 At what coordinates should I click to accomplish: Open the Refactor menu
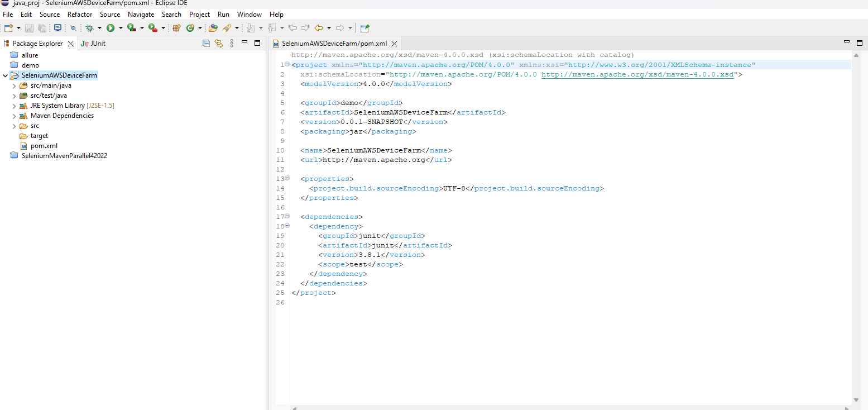tap(80, 15)
